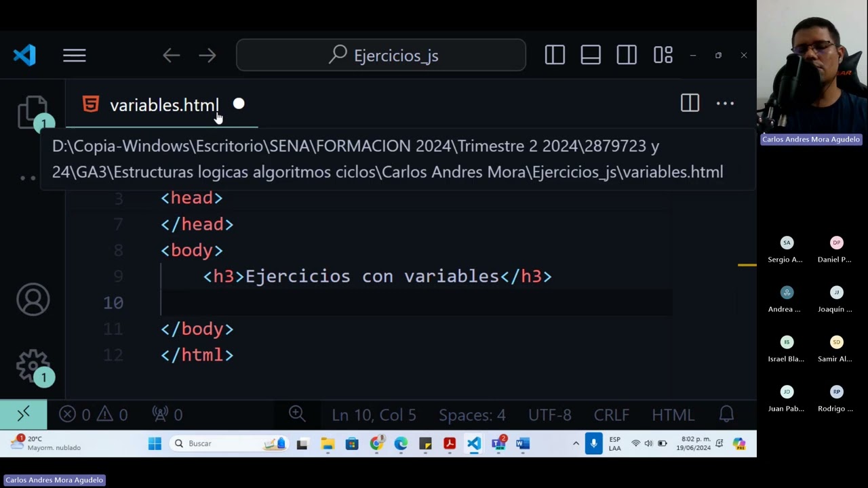Go back with the left arrow
This screenshot has width=868, height=488.
point(172,56)
